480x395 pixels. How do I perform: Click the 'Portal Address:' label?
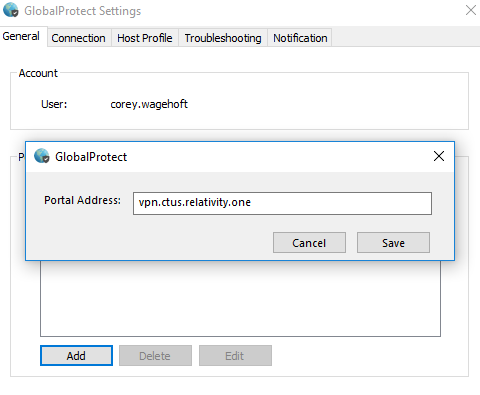click(x=82, y=200)
